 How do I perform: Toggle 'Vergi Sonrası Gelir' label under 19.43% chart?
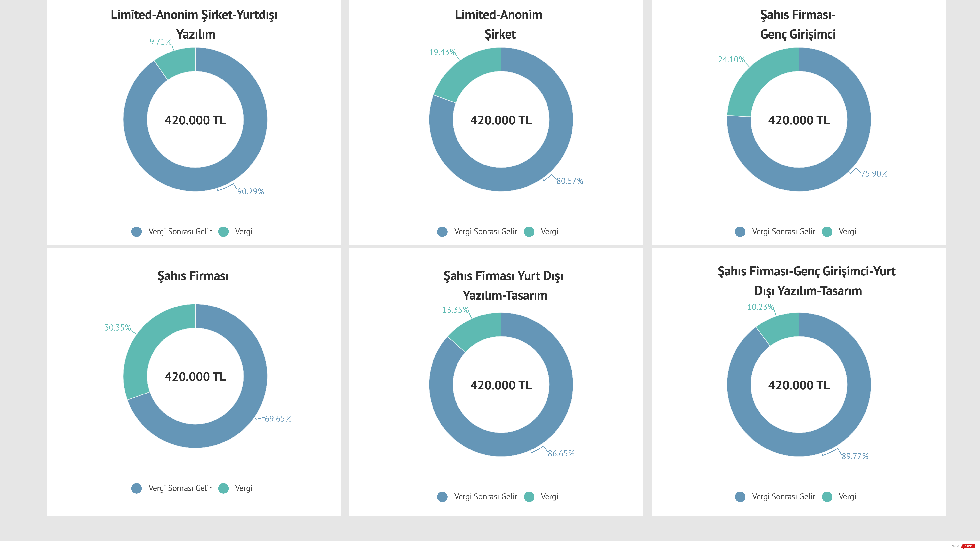486,232
